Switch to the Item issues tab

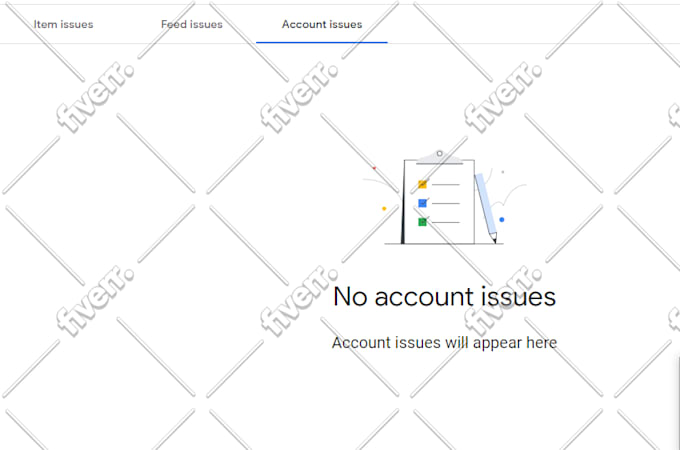(x=63, y=24)
